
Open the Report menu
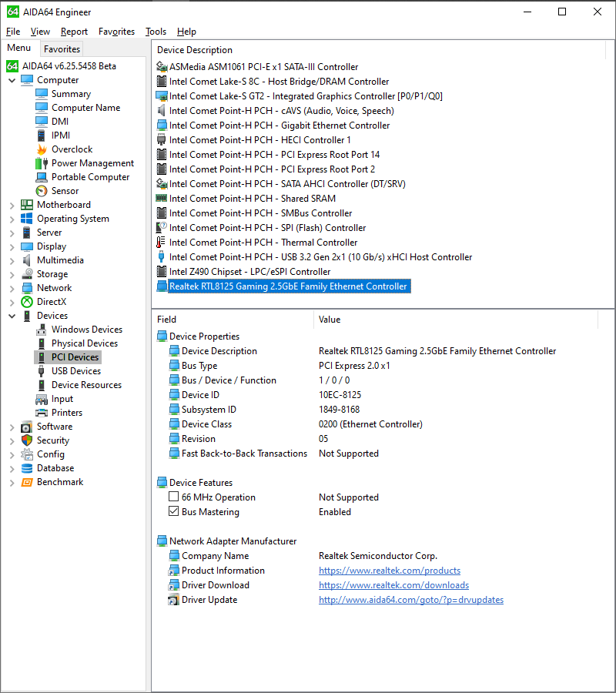click(74, 32)
